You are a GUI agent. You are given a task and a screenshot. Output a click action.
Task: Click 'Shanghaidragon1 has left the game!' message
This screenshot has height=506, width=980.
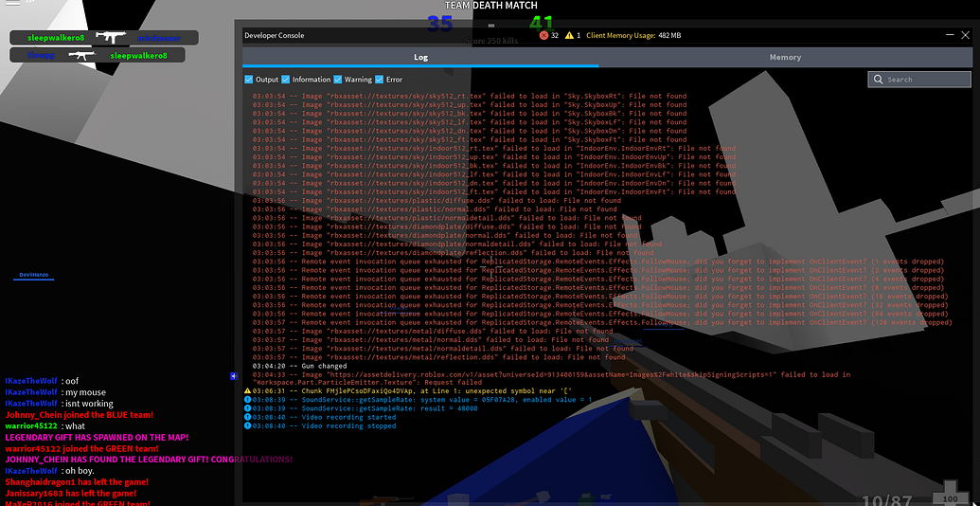(x=77, y=482)
